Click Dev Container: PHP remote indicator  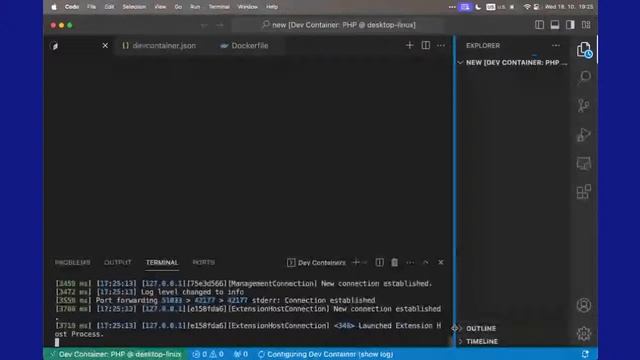(116, 354)
